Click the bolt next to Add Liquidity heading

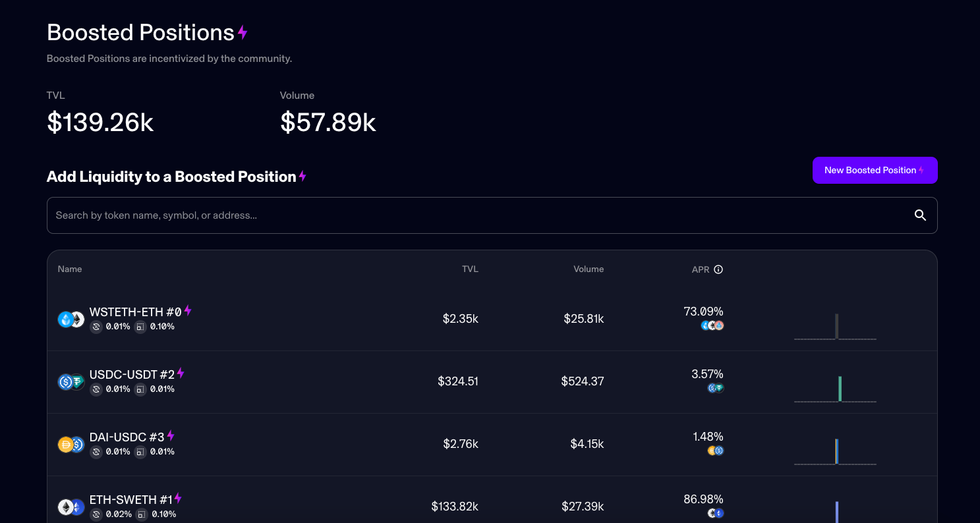pyautogui.click(x=303, y=176)
